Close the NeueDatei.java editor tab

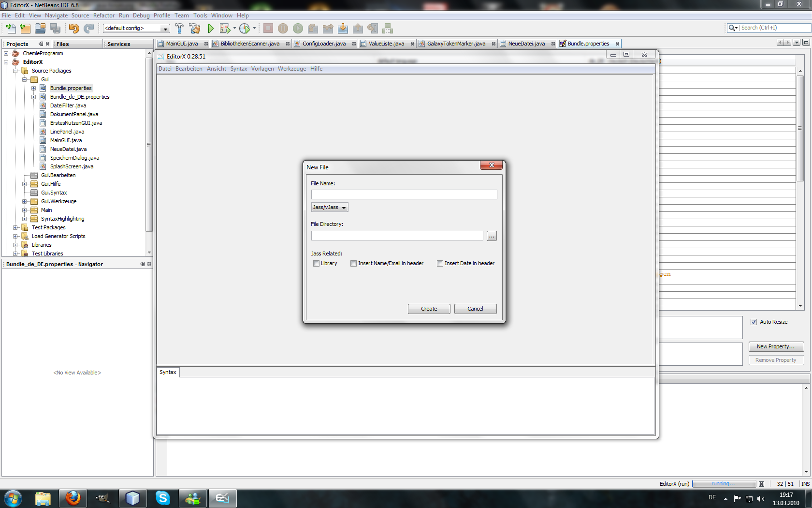point(553,44)
